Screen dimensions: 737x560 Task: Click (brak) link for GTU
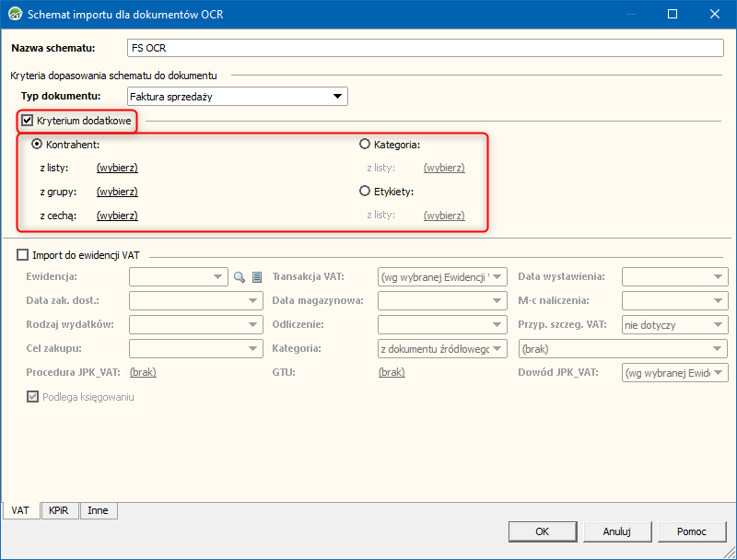pos(392,372)
